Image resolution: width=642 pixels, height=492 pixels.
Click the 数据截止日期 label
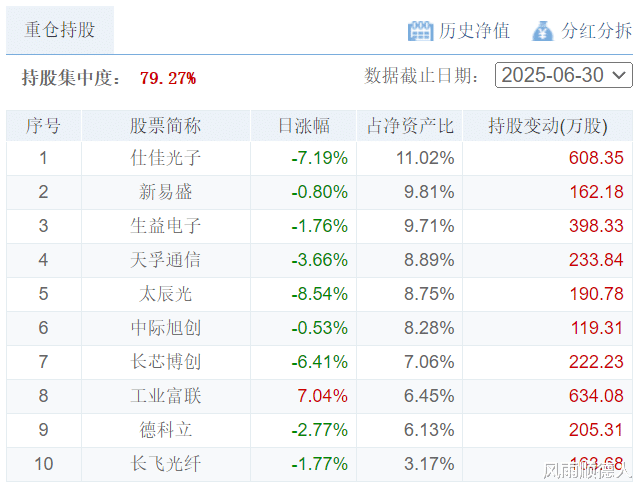click(422, 76)
